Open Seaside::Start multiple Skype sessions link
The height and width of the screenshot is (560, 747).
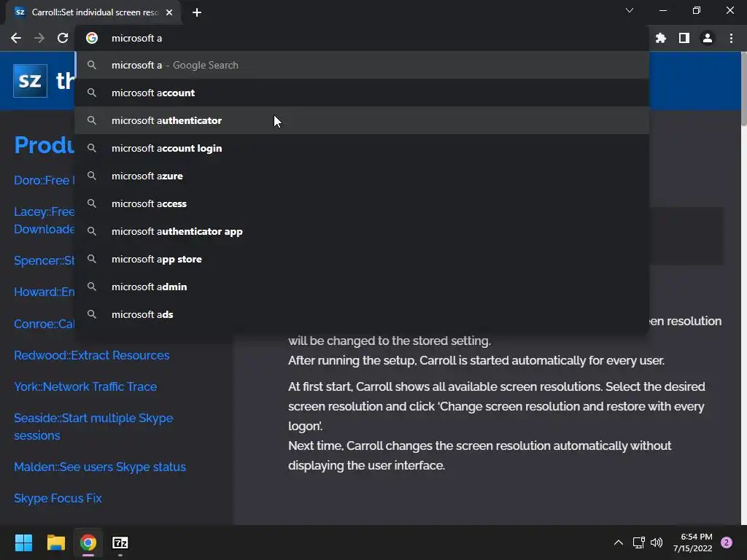pyautogui.click(x=93, y=427)
